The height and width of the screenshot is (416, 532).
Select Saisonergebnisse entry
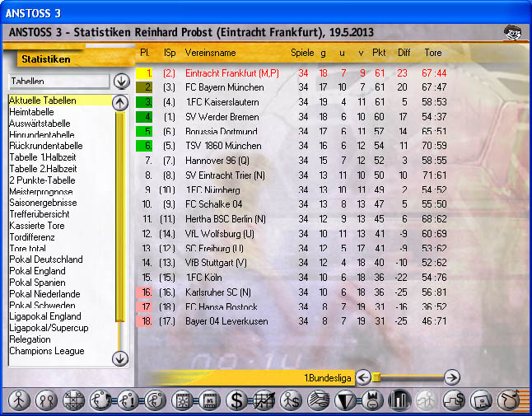43,203
